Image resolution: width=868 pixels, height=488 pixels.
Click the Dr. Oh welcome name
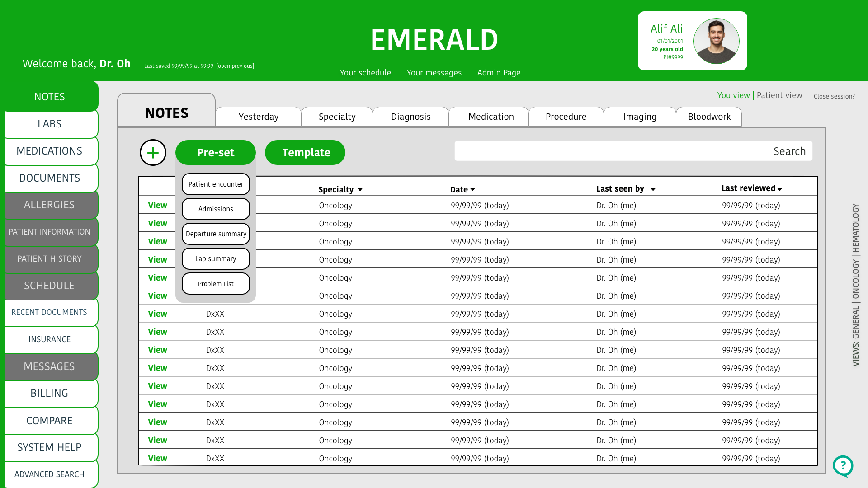tap(115, 64)
